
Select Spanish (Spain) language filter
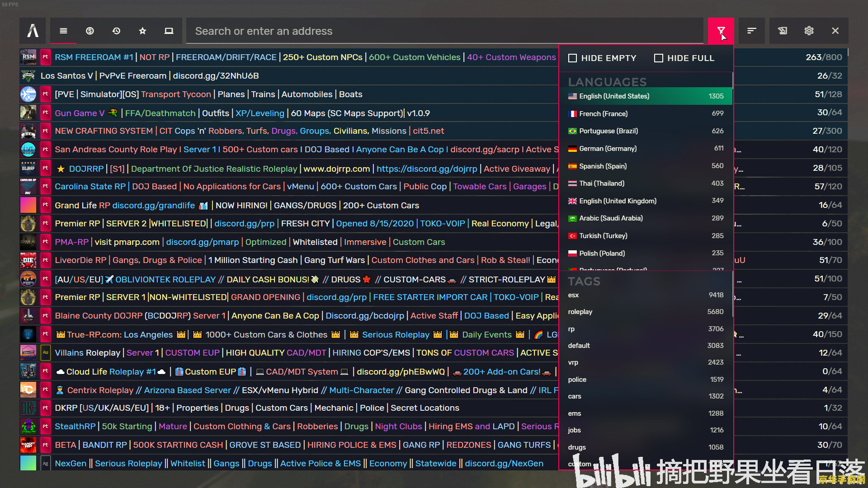click(x=646, y=166)
